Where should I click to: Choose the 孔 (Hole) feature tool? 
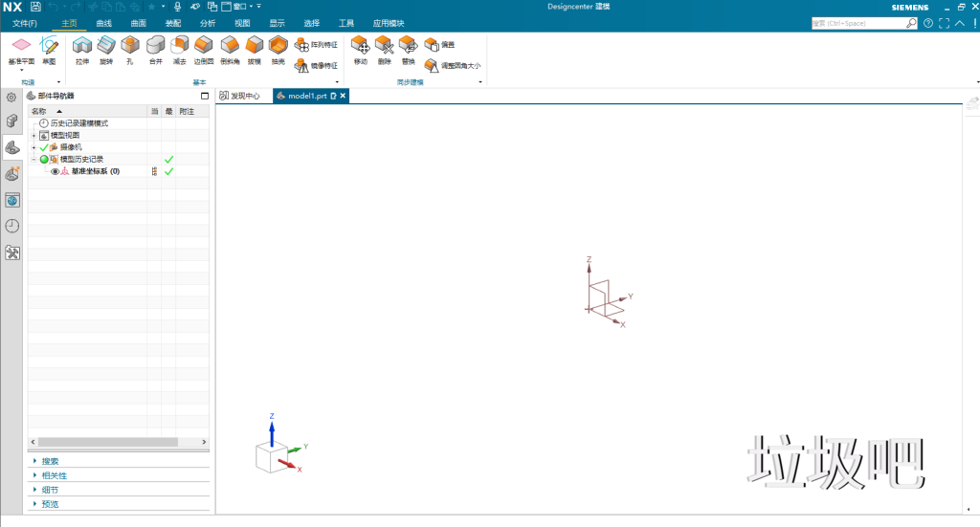129,48
